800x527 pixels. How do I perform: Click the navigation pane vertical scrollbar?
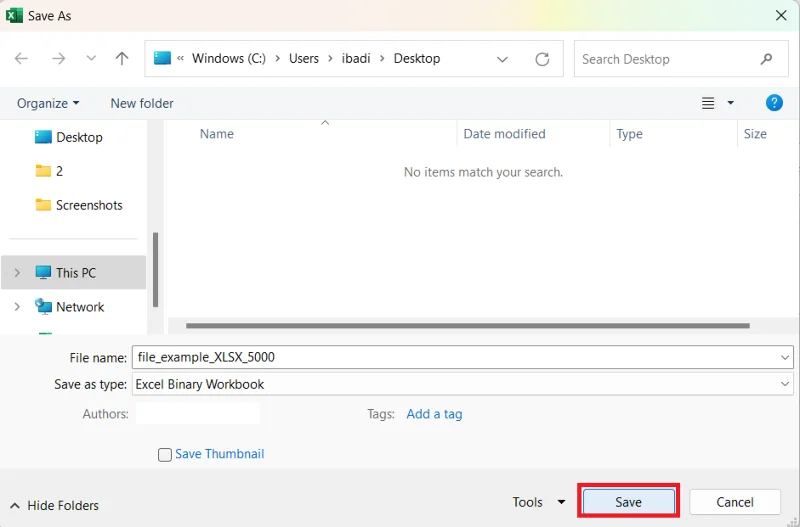click(156, 269)
